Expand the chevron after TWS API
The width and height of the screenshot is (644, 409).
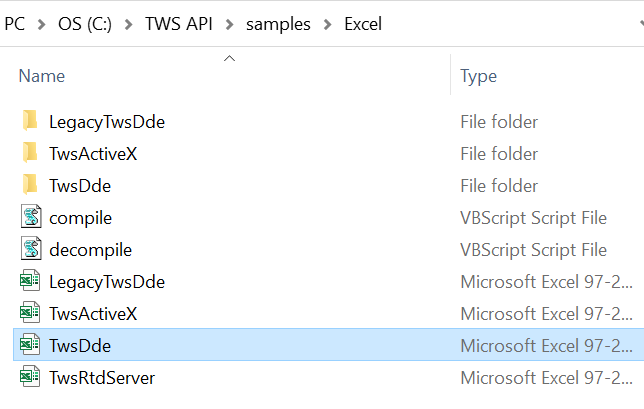[230, 25]
